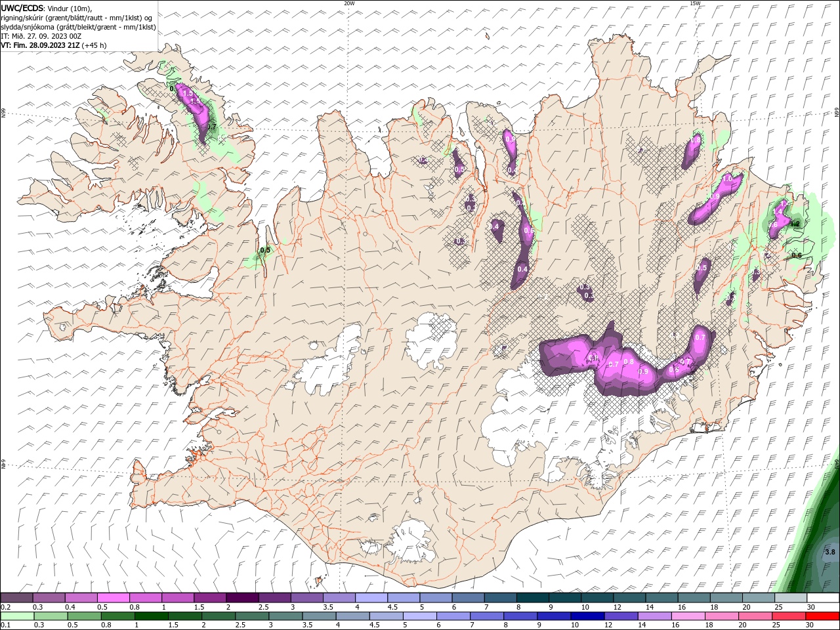Pick the lower rain scale swatch labeled 7

click(487, 616)
